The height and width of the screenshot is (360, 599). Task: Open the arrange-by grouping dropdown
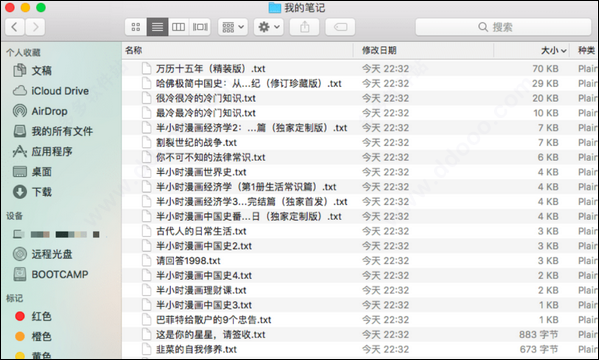tap(233, 27)
